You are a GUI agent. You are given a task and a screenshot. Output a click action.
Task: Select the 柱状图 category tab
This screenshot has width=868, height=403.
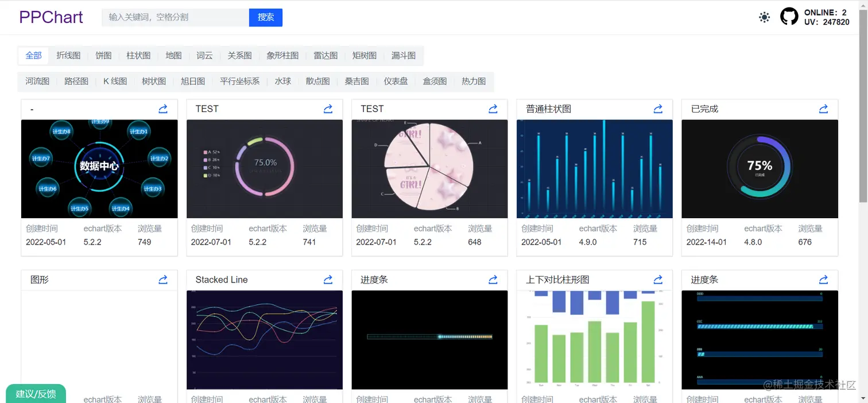pyautogui.click(x=138, y=56)
